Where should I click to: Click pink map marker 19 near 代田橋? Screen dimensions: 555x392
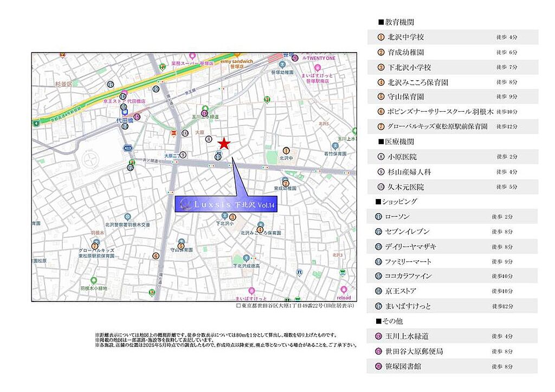point(137,117)
